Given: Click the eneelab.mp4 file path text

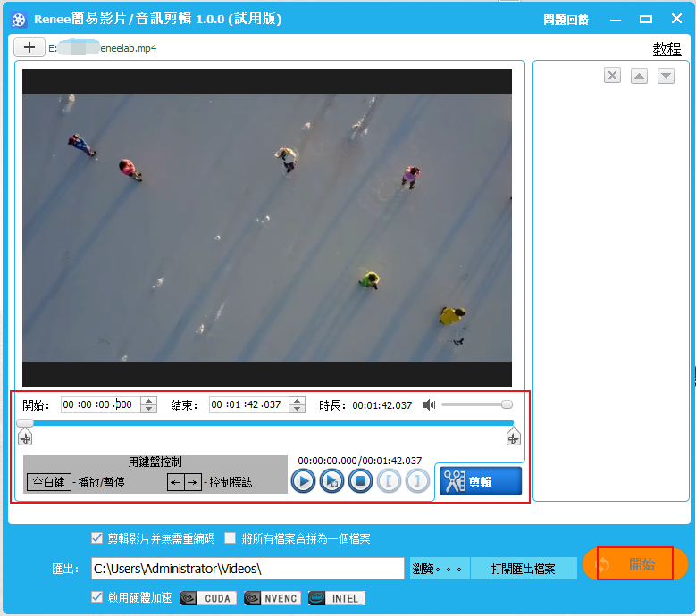Looking at the screenshot, I should pos(103,48).
